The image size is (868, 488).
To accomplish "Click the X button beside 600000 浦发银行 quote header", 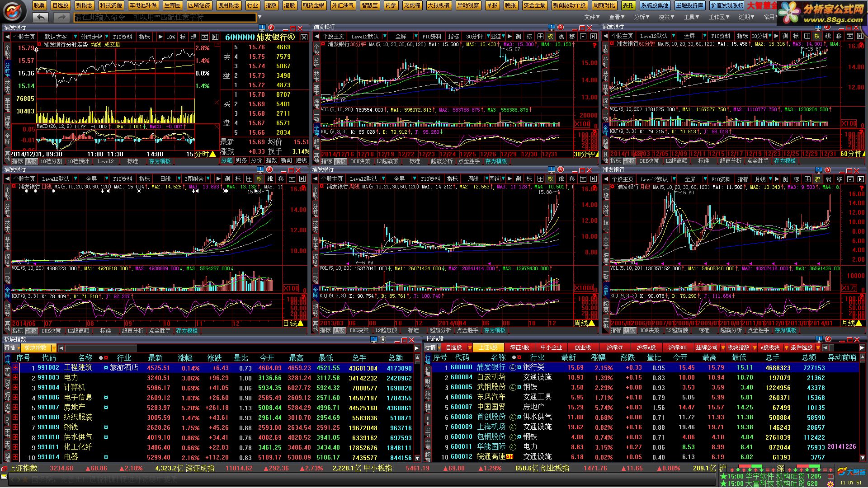I will 304,37.
